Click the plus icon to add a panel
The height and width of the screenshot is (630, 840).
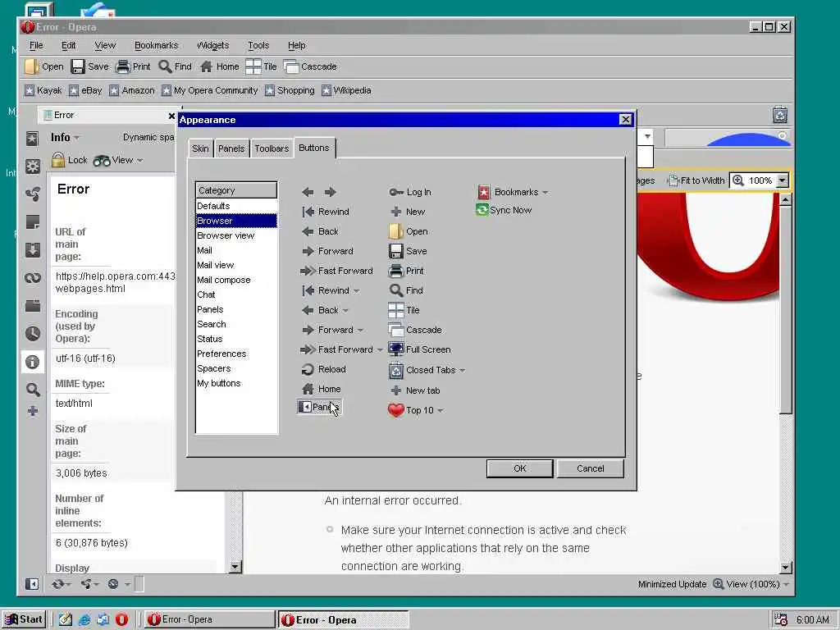33,412
